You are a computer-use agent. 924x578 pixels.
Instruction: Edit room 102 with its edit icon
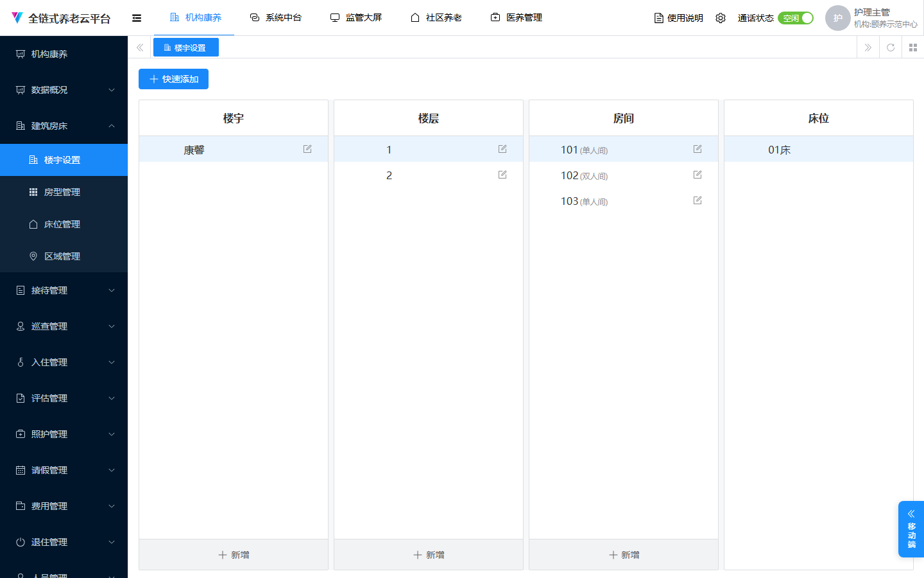coord(697,175)
